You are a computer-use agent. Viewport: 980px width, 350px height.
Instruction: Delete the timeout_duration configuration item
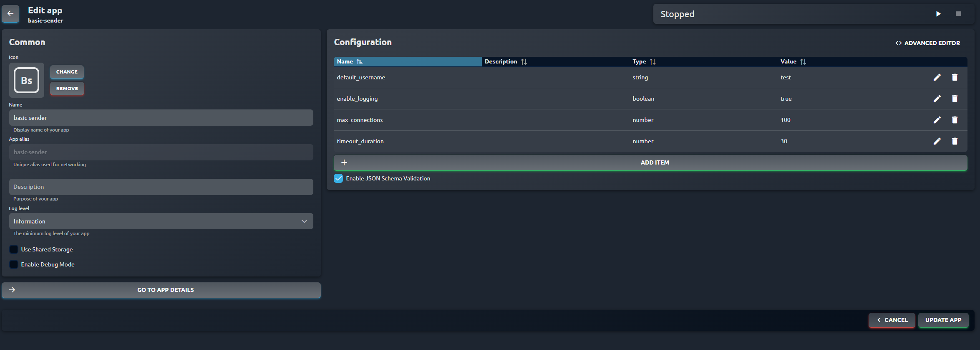pyautogui.click(x=955, y=141)
